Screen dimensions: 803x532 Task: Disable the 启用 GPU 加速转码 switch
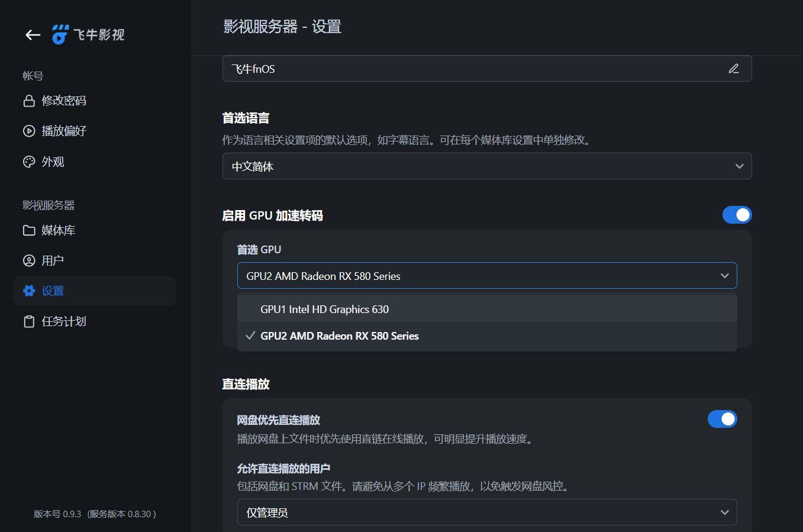click(x=737, y=215)
